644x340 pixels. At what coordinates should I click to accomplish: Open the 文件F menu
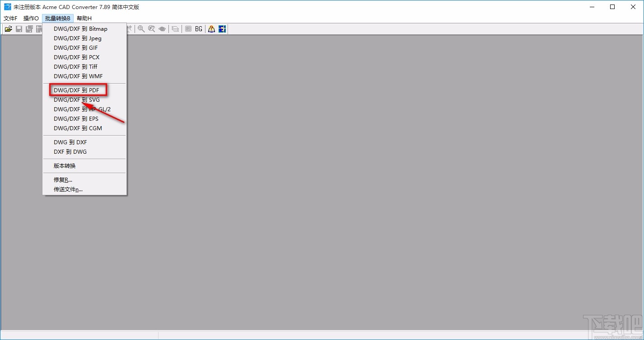(x=10, y=18)
